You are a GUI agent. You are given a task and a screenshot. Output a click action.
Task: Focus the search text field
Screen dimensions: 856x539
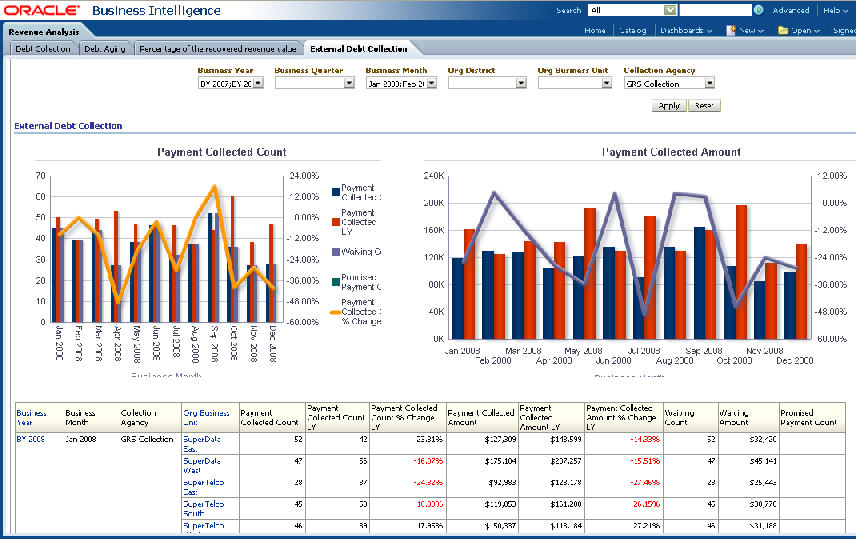[715, 10]
